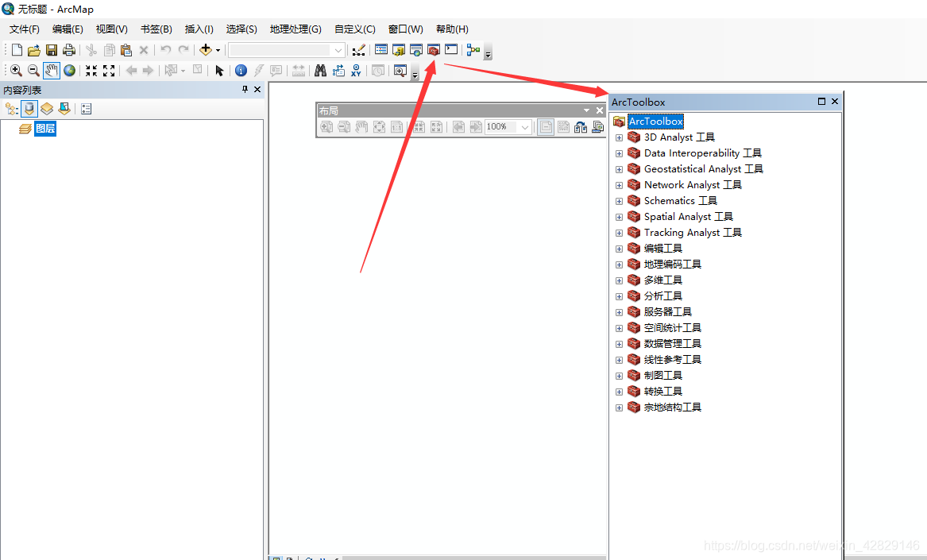
Task: Close the 布局 floating toolbar
Action: [x=600, y=110]
